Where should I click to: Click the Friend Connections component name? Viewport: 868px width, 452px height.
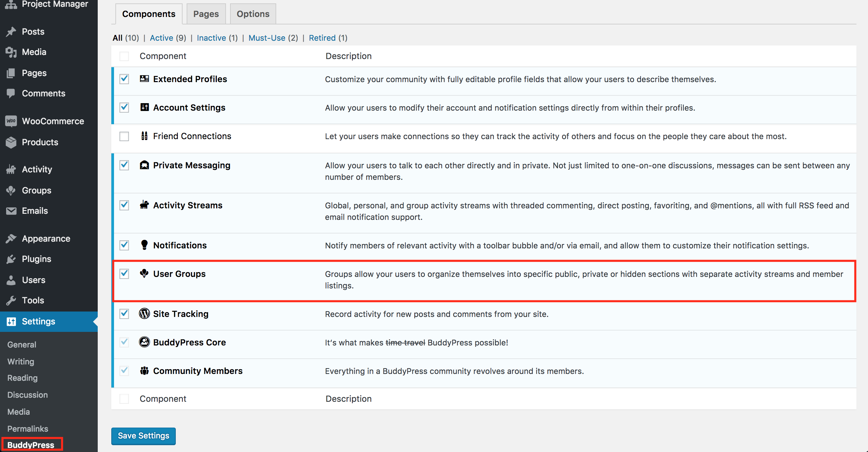(192, 136)
